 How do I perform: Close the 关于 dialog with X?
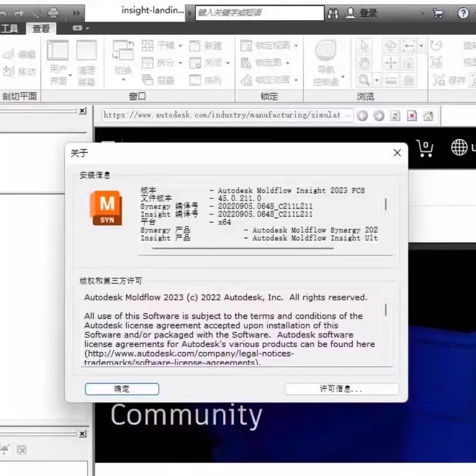pos(397,153)
